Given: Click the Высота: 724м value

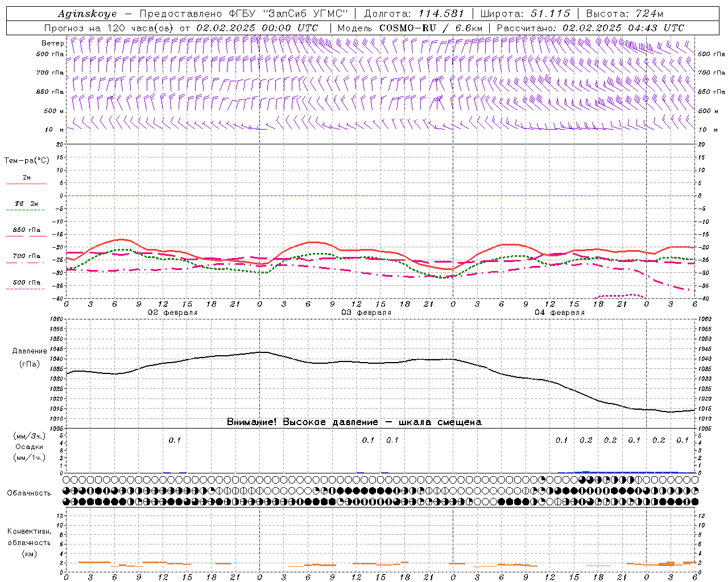Looking at the screenshot, I should 624,14.
